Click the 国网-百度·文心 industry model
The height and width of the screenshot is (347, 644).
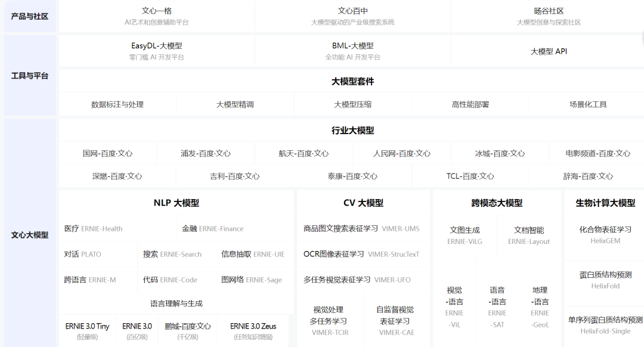point(108,153)
